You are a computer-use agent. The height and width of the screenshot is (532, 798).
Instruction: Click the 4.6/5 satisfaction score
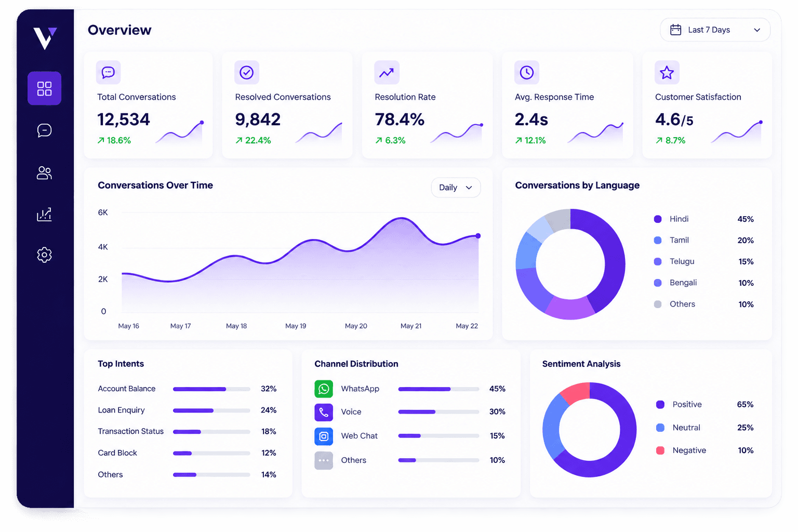click(x=674, y=120)
